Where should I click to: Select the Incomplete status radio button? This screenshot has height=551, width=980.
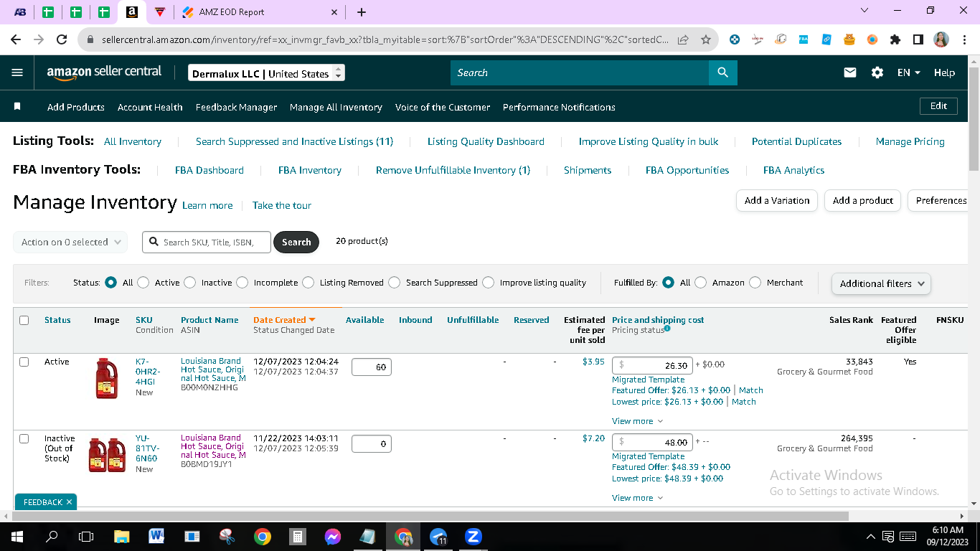pyautogui.click(x=242, y=283)
